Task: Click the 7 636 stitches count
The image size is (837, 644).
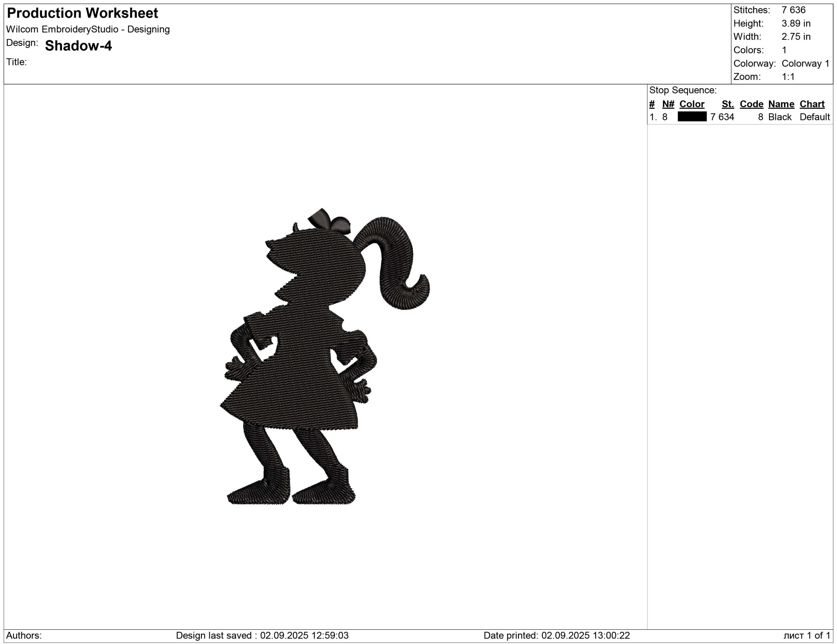Action: point(793,10)
